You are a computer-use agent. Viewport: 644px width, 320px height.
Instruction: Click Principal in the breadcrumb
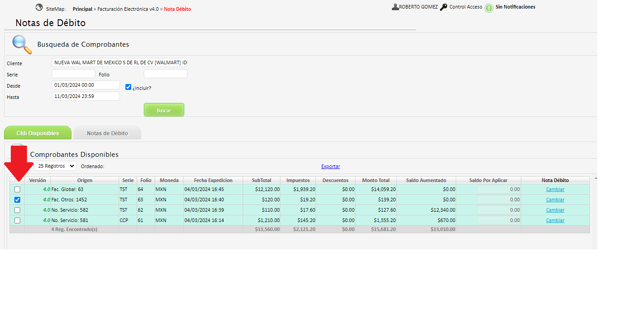point(82,9)
